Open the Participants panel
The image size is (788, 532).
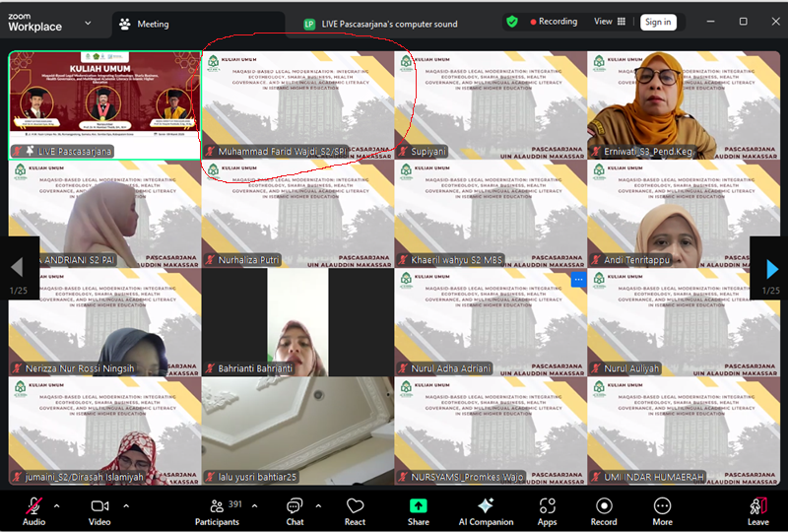click(x=217, y=511)
